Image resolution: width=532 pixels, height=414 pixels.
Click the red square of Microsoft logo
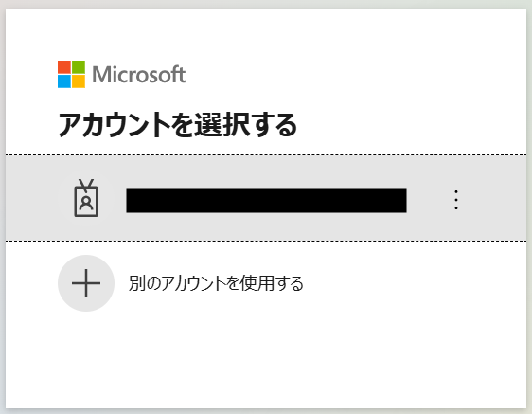coord(64,67)
